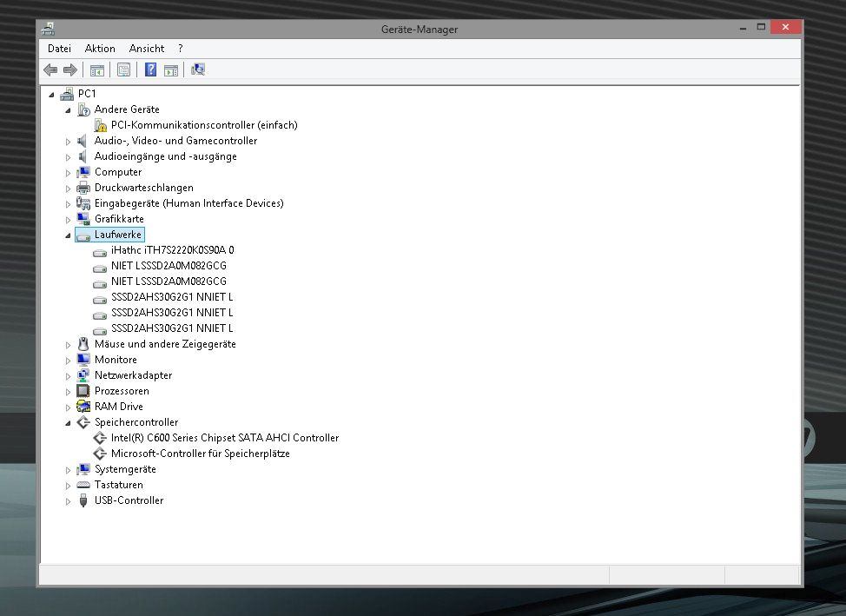Screen dimensions: 846x616
Task: Open the ? help menu
Action: coord(180,49)
